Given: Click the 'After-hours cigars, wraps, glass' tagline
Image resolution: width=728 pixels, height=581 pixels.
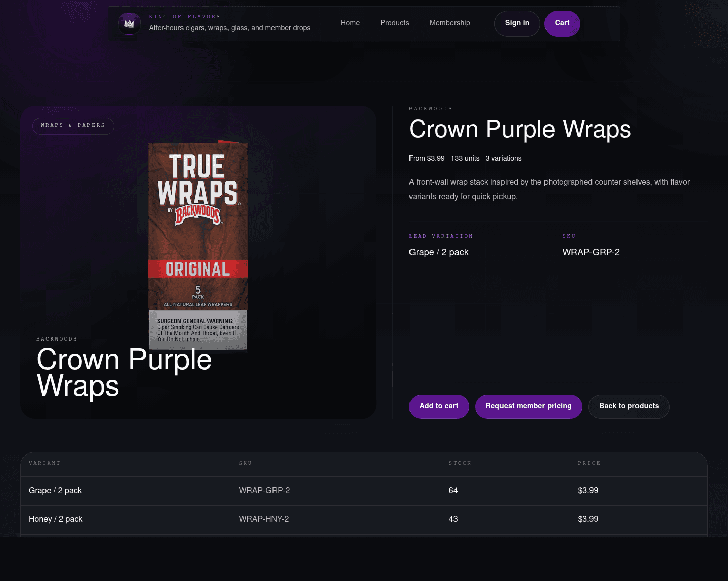Looking at the screenshot, I should [230, 28].
